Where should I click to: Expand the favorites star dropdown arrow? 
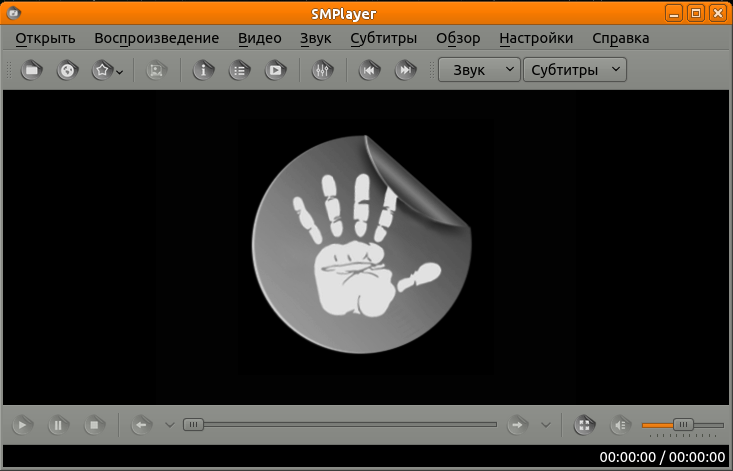120,72
